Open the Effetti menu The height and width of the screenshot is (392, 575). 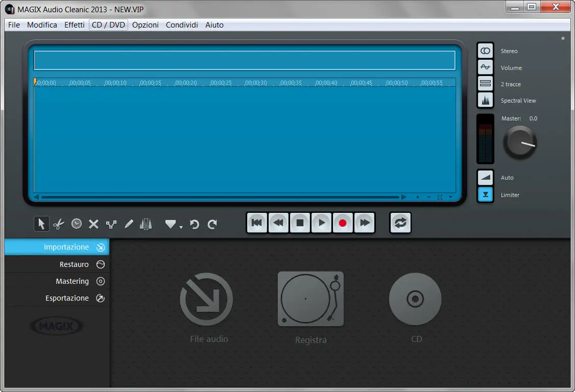point(75,25)
